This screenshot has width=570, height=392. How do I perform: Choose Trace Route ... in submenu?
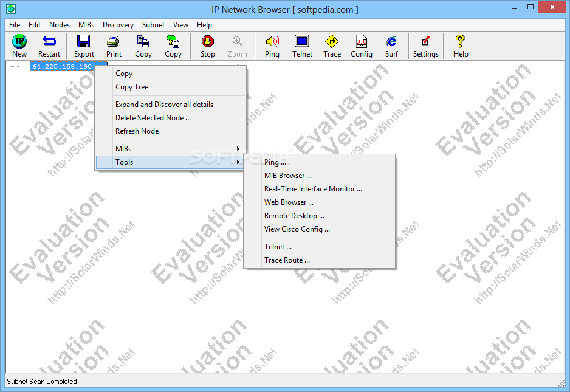click(319, 260)
